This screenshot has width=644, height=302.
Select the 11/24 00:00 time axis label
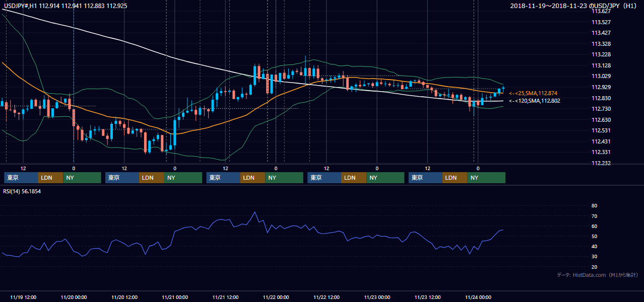click(x=478, y=297)
